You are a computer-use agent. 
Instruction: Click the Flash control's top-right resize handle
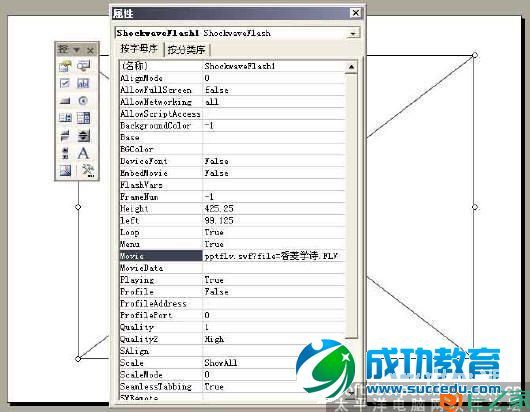[x=475, y=55]
